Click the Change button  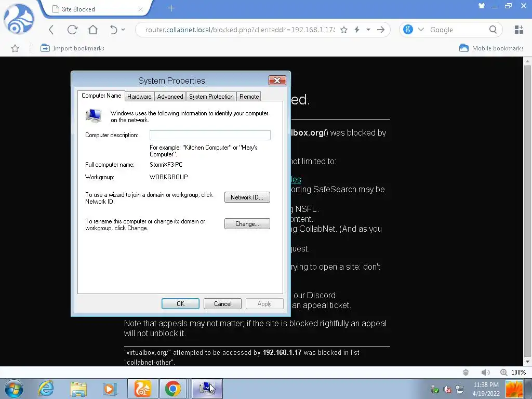pos(247,224)
